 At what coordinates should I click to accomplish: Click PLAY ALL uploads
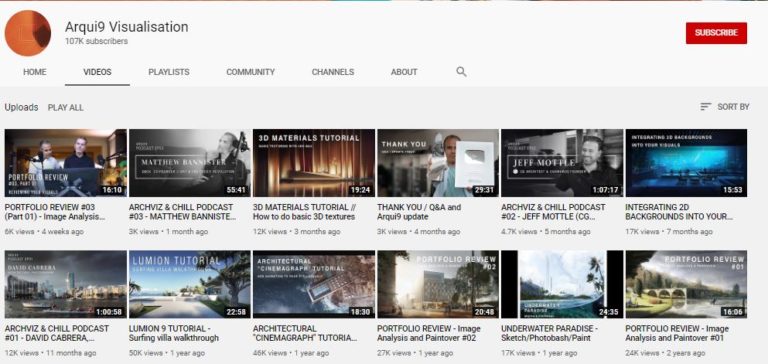(66, 108)
